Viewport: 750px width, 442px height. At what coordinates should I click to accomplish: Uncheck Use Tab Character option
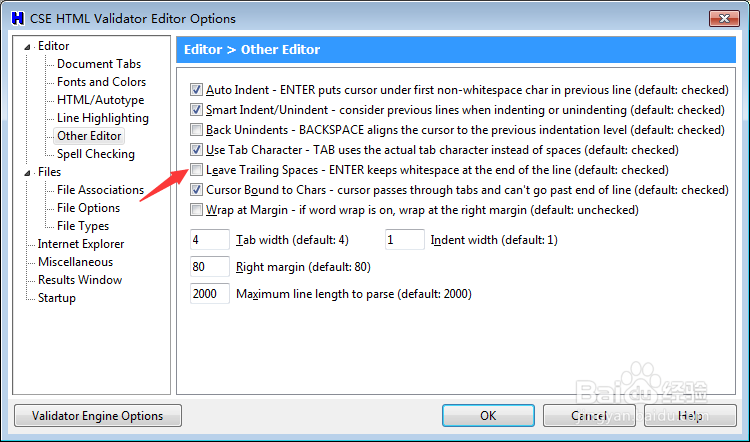click(196, 150)
